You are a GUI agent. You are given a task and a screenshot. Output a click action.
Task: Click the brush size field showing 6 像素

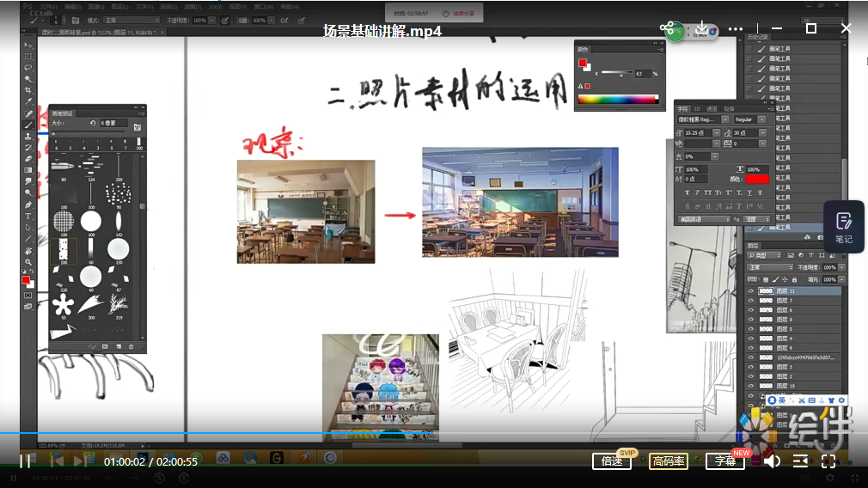[x=113, y=123]
